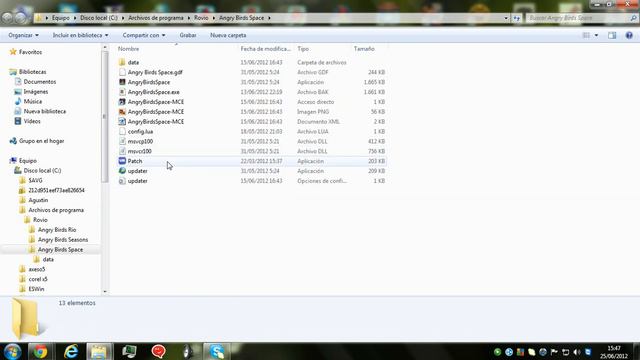Open the Organizar menu

point(23,36)
